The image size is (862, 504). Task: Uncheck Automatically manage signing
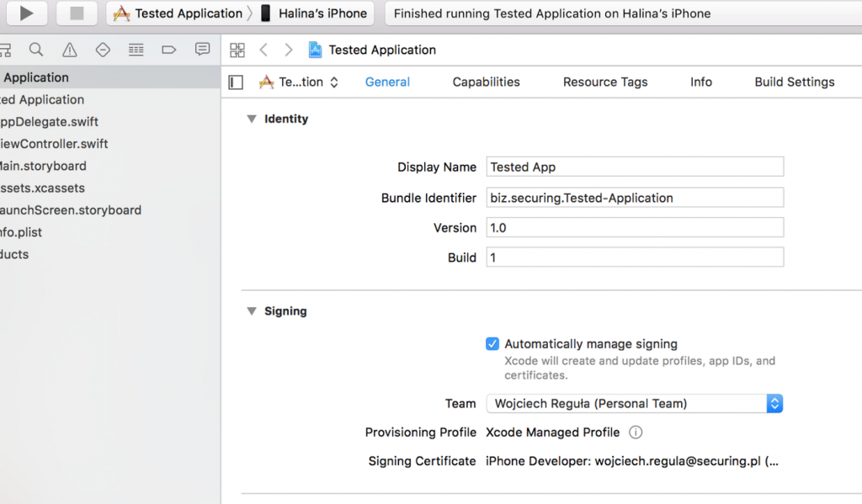pos(492,344)
